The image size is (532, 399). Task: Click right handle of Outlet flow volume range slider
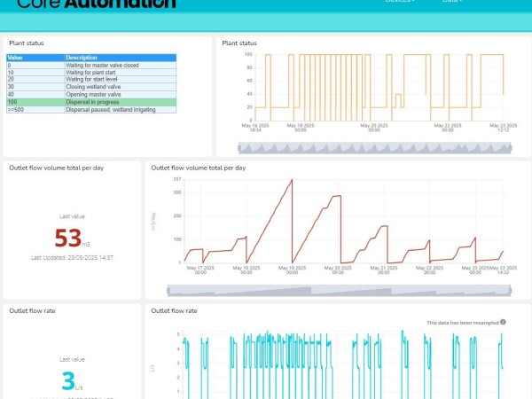click(x=510, y=291)
